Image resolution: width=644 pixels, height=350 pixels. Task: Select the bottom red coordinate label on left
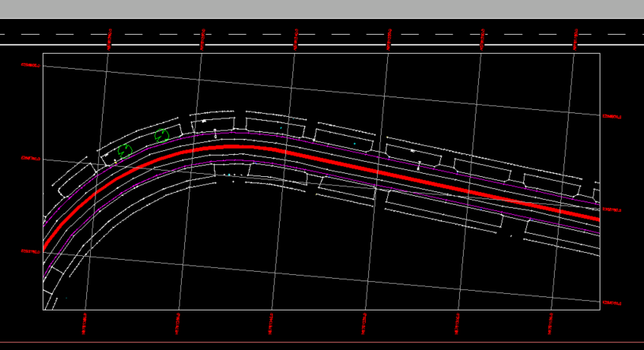pos(30,252)
